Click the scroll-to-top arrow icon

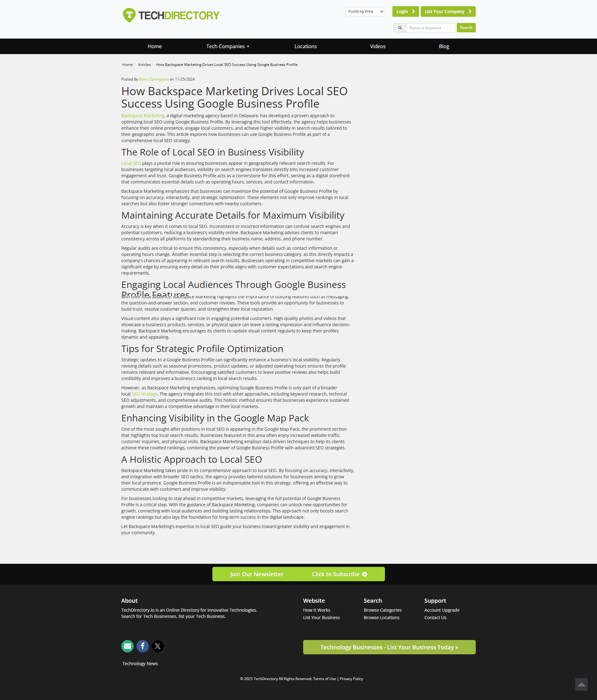point(581,683)
